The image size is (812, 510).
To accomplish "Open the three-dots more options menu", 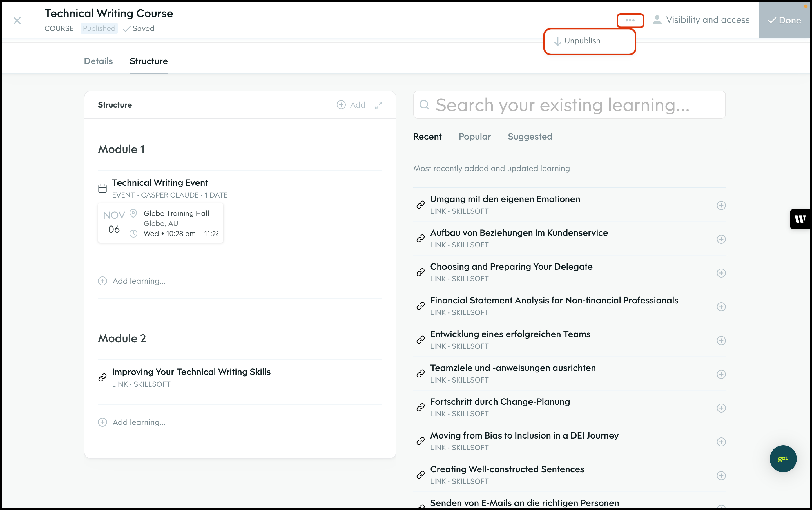I will [x=630, y=20].
